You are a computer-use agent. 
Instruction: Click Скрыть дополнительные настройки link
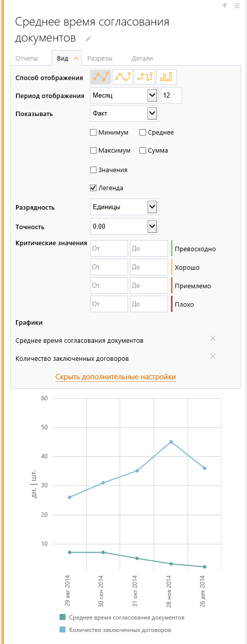click(115, 377)
